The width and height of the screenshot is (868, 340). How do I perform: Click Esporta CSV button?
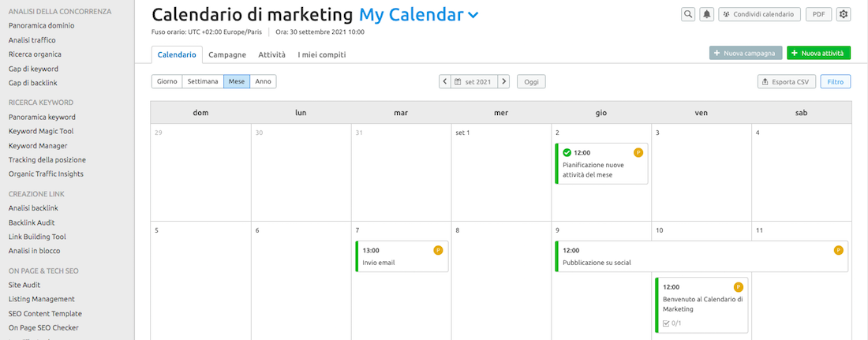pyautogui.click(x=785, y=81)
